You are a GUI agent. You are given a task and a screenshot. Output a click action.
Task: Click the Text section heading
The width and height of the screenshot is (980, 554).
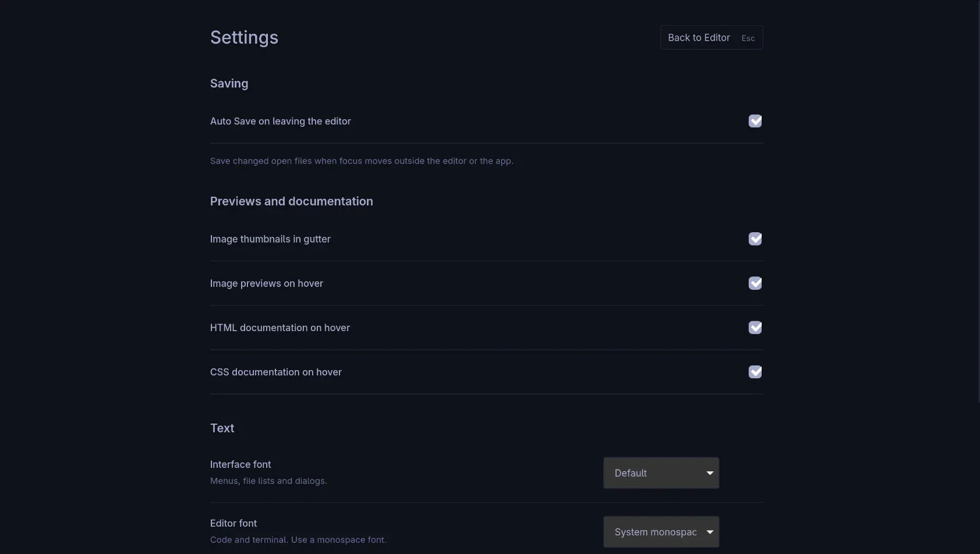[x=222, y=428]
